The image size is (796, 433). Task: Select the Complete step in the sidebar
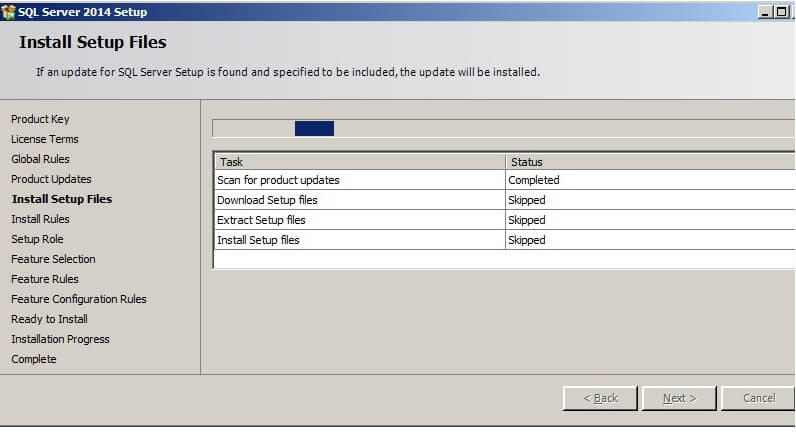tap(34, 359)
